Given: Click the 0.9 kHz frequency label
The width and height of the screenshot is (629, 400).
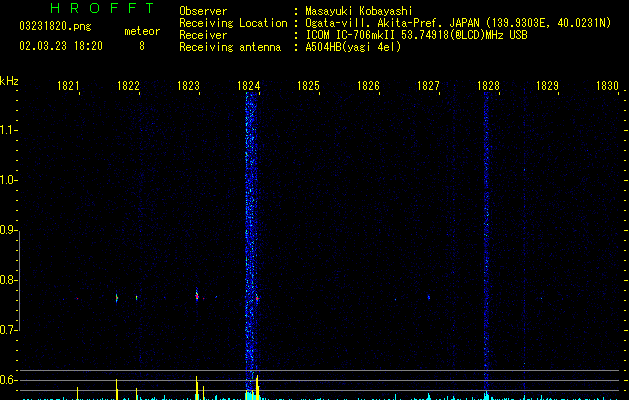Looking at the screenshot, I should [8, 230].
